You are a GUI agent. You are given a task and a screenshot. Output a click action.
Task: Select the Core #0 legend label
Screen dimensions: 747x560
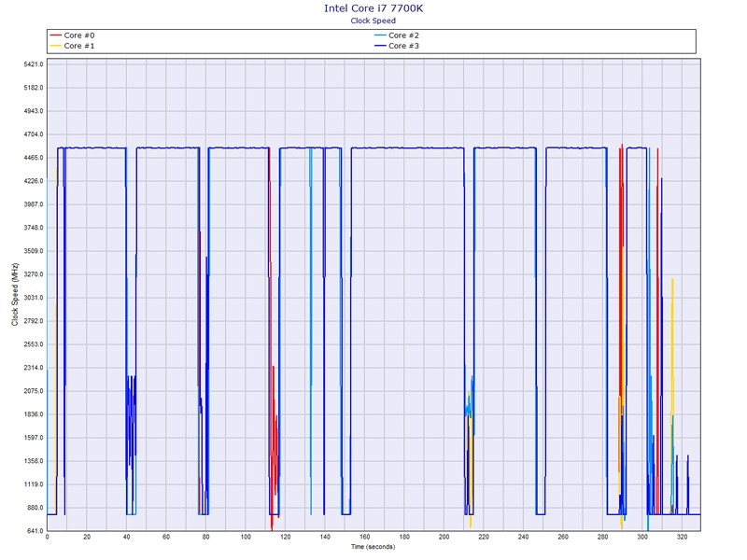tap(79, 35)
